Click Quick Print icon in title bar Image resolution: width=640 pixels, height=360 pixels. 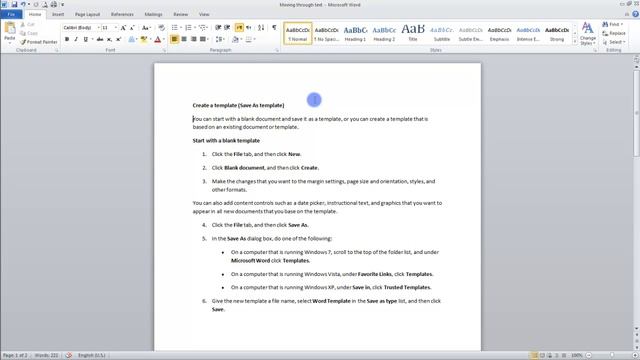point(53,4)
